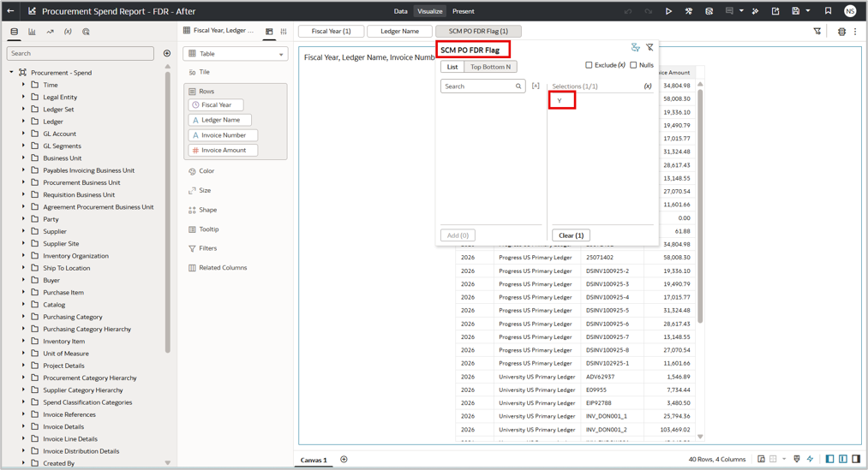Expand the Buyer folder
Viewport: 868px width, 470px height.
click(x=23, y=280)
